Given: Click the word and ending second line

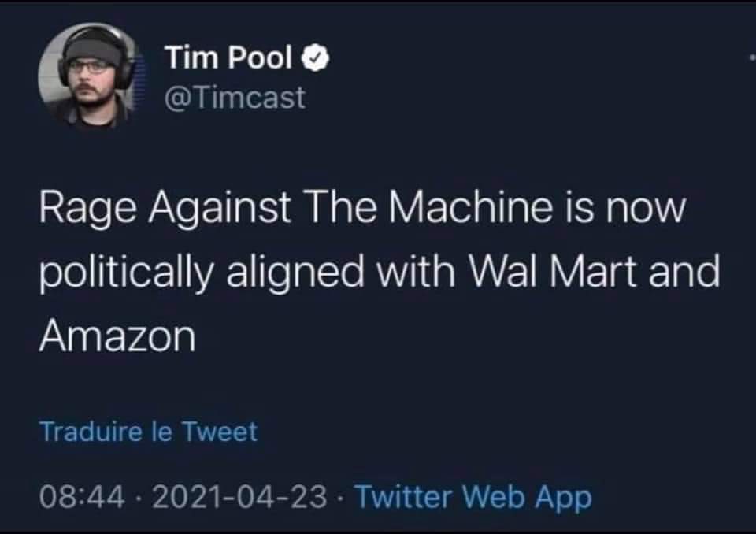Looking at the screenshot, I should point(684,271).
